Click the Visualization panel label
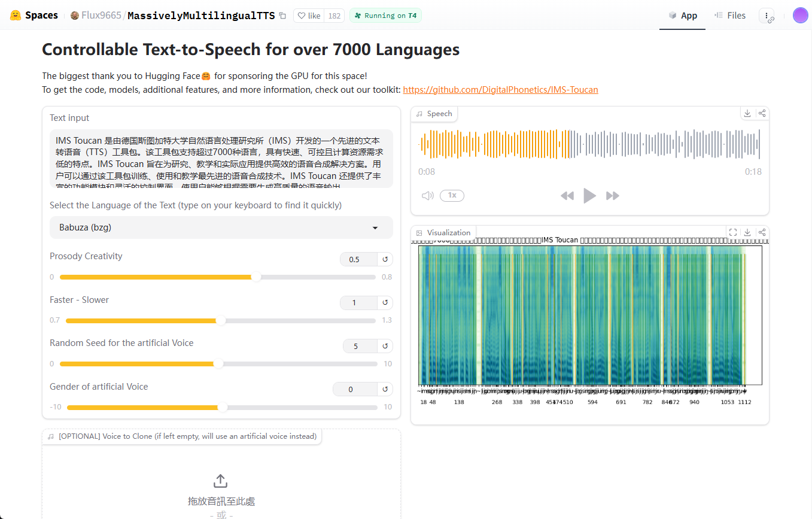The image size is (812, 519). 444,233
